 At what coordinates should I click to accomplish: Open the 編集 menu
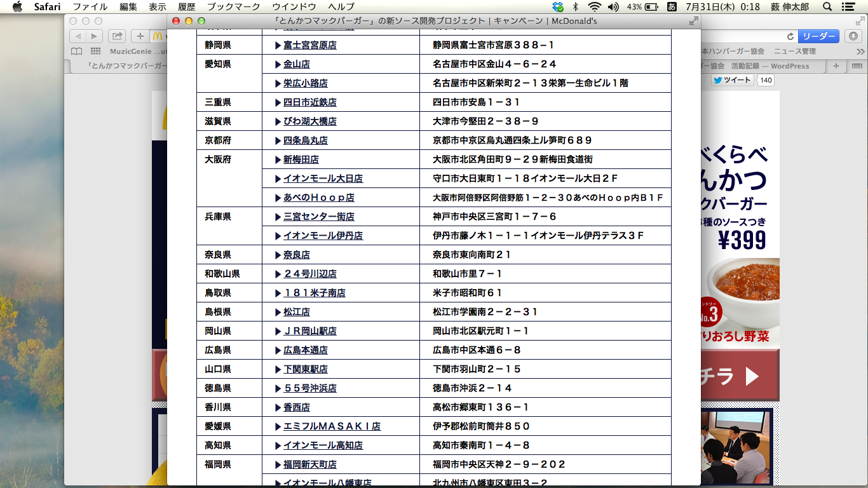(x=128, y=7)
